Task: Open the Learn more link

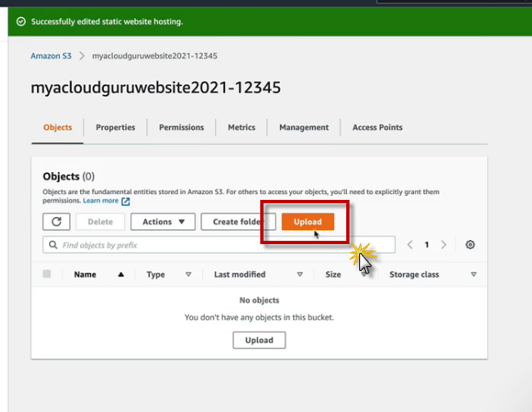Action: point(101,201)
